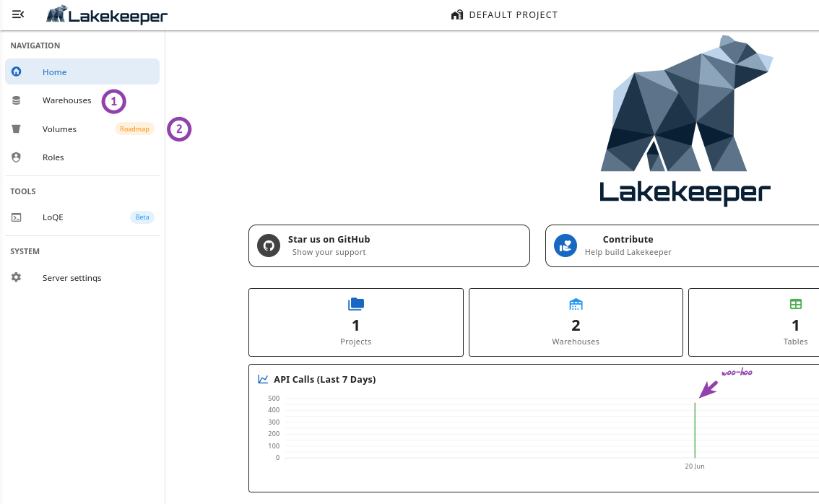Open Warehouses in the navigation
Image resolution: width=819 pixels, height=504 pixels.
pyautogui.click(x=82, y=100)
